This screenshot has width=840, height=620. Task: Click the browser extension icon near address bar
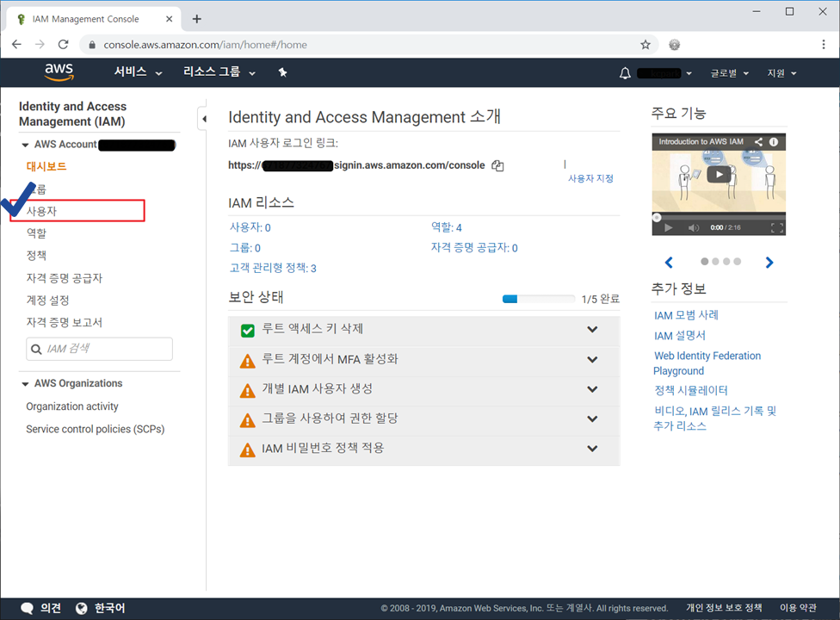[675, 45]
